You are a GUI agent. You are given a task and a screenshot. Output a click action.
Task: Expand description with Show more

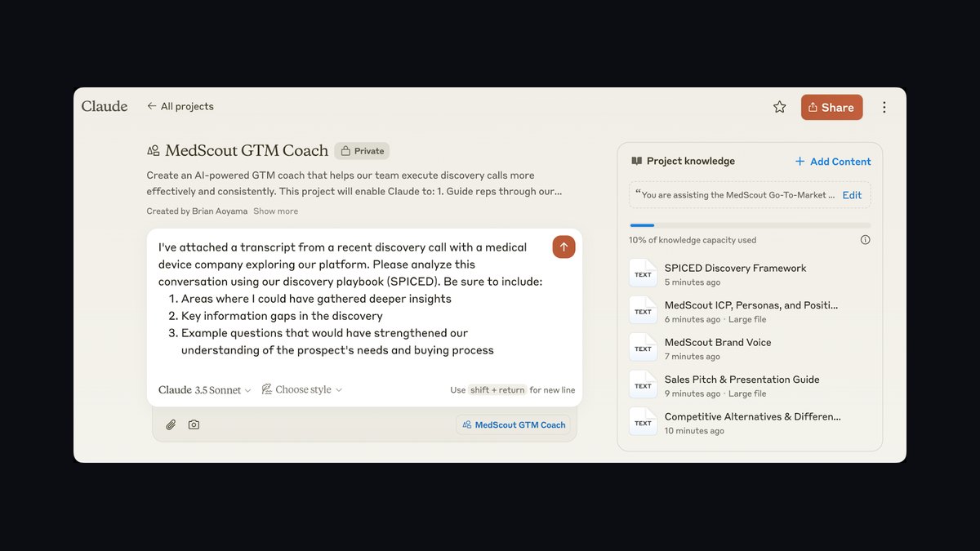point(275,211)
